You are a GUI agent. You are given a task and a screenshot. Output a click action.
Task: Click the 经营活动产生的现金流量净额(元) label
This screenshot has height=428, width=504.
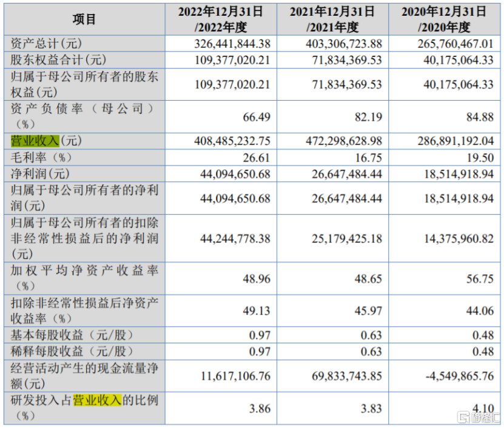point(84,376)
